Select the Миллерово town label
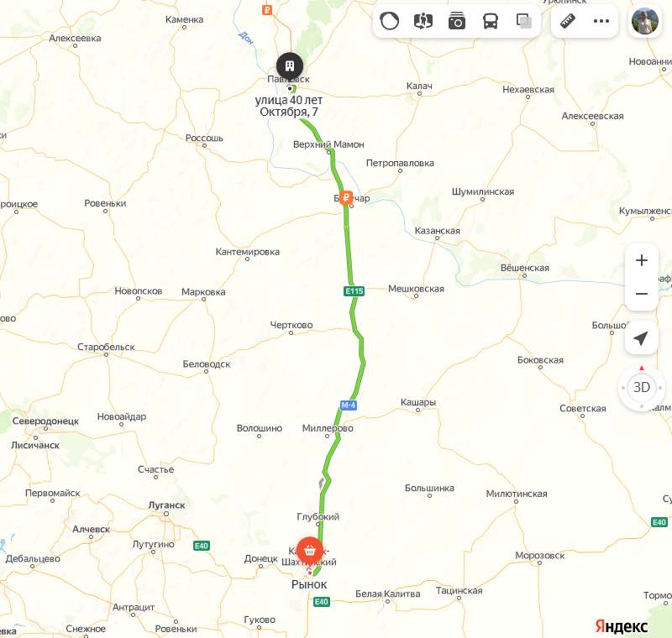Viewport: 672px width, 638px height. pos(328,428)
